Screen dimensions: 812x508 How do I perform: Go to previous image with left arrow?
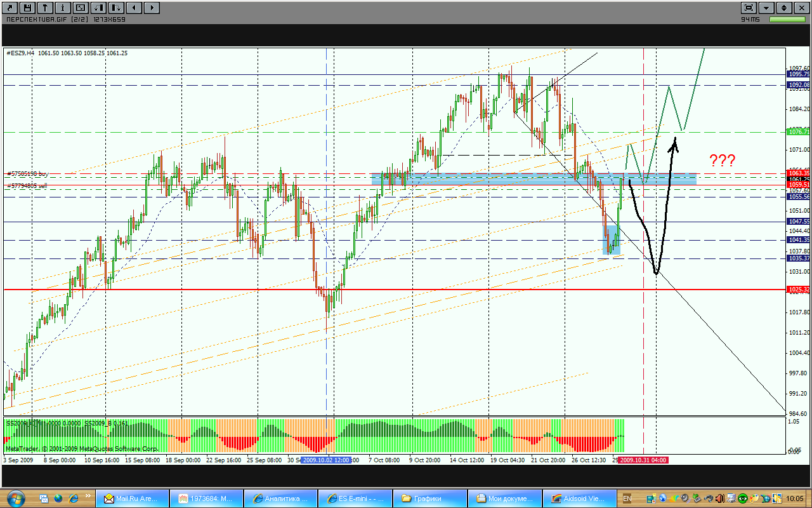tap(134, 8)
